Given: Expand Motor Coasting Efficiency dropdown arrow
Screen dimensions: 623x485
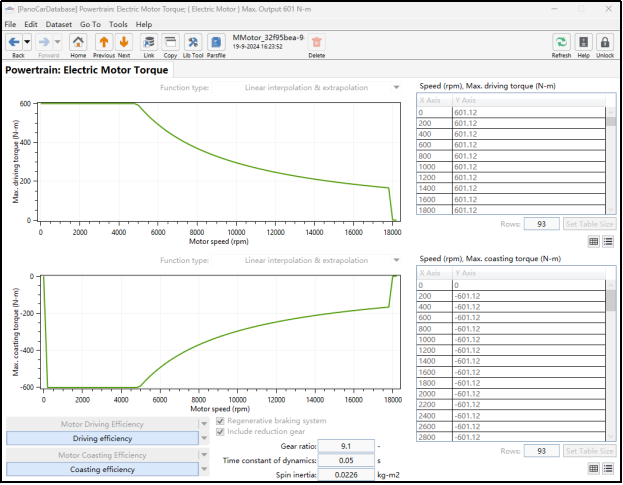Looking at the screenshot, I should (x=204, y=455).
